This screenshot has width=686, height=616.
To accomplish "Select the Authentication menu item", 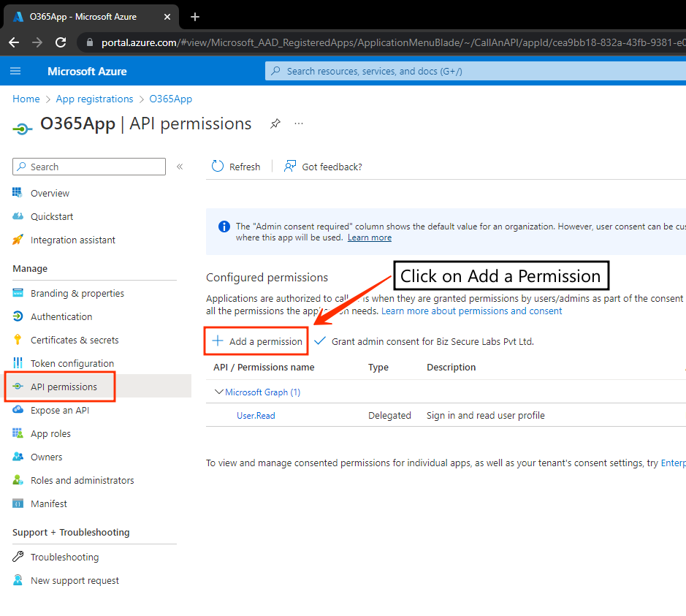I will (x=61, y=316).
